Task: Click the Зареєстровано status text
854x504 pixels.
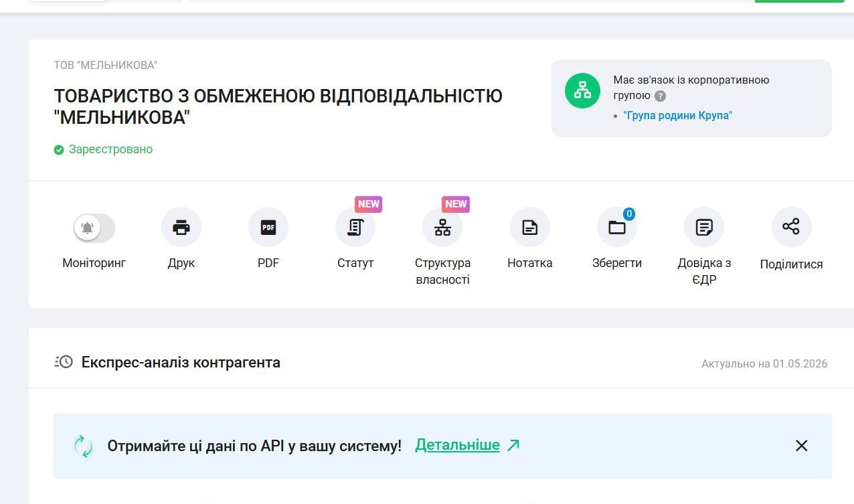Action: 110,149
